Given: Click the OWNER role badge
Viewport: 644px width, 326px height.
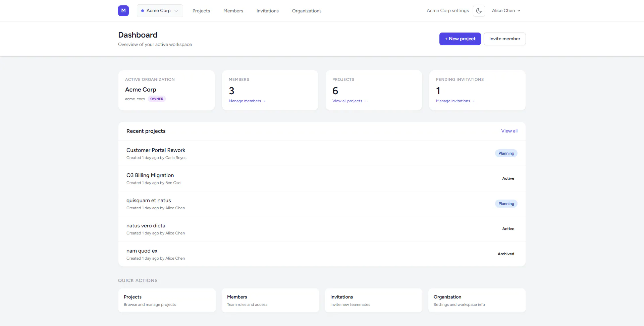Looking at the screenshot, I should (x=157, y=99).
